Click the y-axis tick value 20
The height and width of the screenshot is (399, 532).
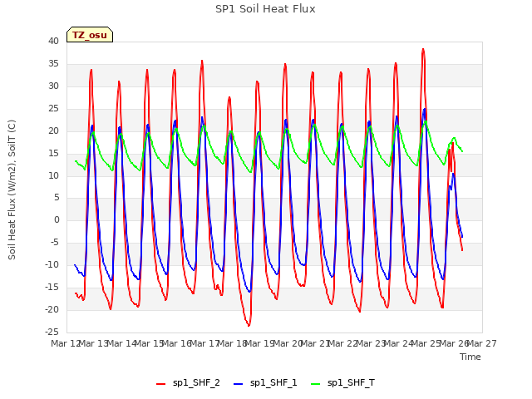pos(53,131)
